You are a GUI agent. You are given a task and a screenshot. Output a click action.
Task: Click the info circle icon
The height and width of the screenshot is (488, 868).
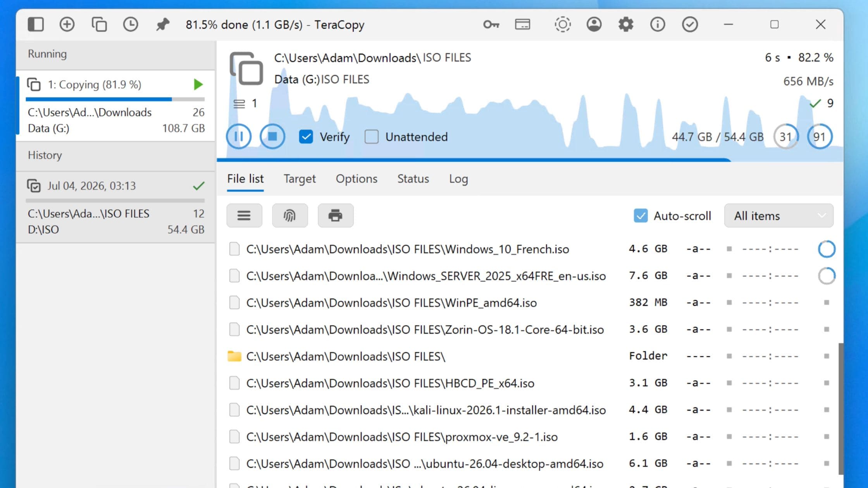(658, 24)
